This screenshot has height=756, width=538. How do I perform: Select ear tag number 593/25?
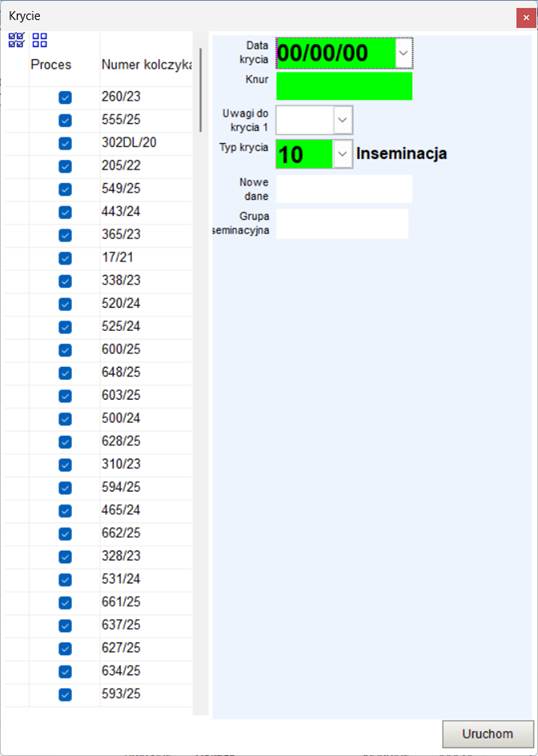[x=121, y=694]
